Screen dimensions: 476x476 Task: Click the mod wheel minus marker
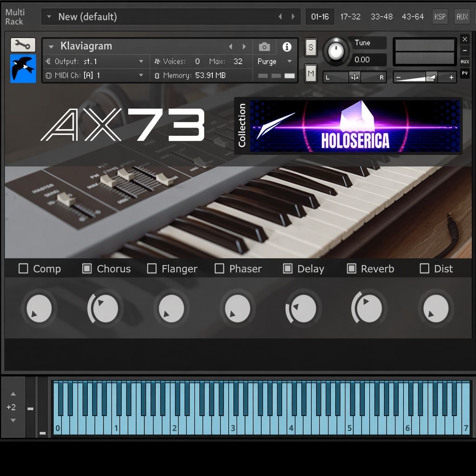tap(42, 433)
